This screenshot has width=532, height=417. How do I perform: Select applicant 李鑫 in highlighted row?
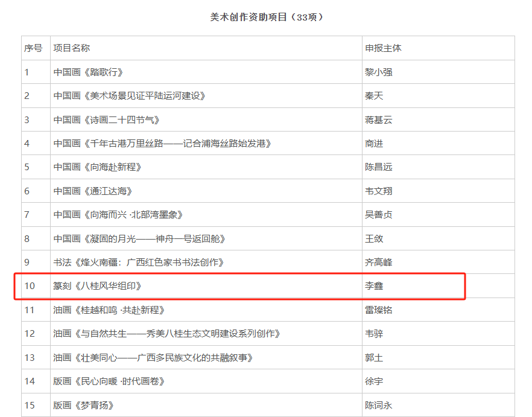pyautogui.click(x=374, y=286)
